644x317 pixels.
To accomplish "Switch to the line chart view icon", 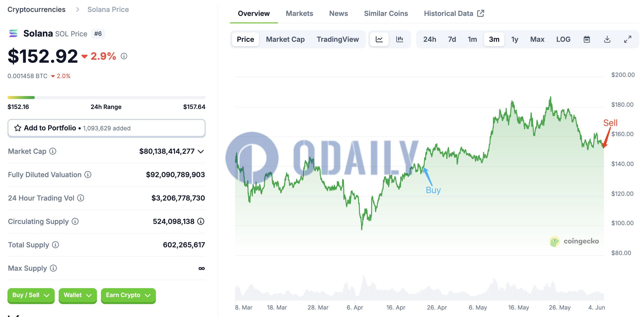I will tap(379, 39).
